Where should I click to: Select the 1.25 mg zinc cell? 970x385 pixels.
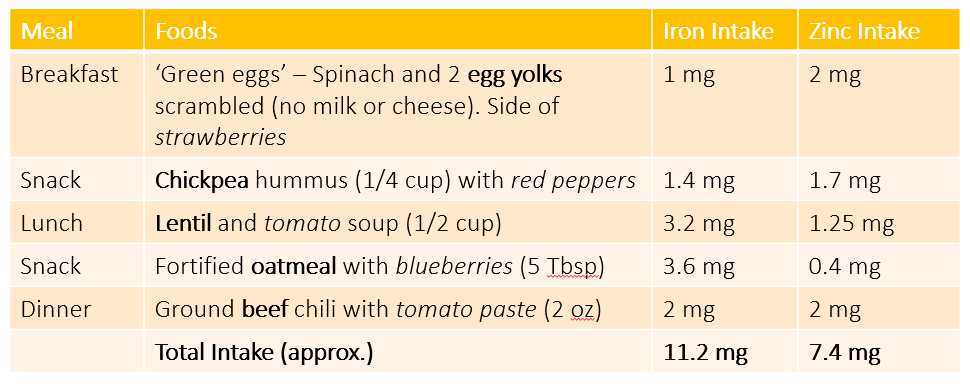pos(879,223)
